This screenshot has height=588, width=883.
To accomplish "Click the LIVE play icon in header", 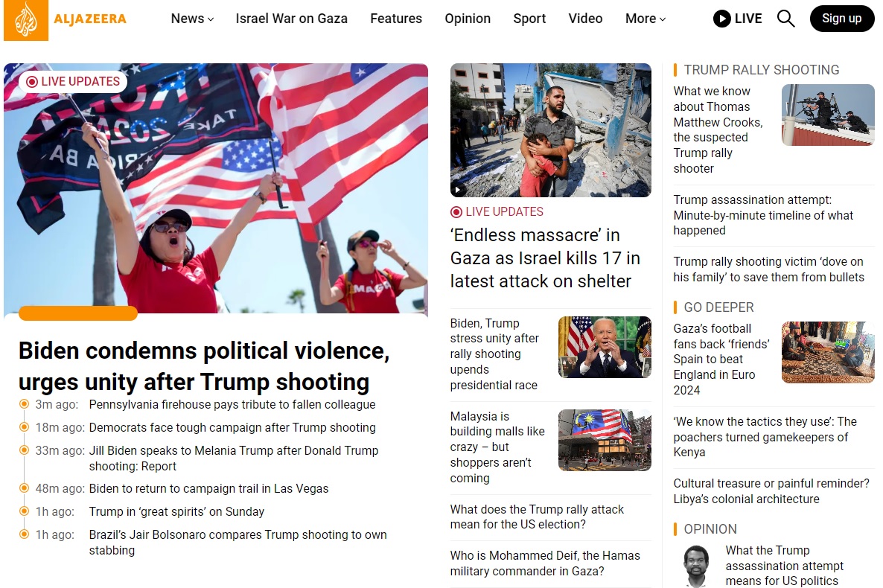I will [x=721, y=19].
